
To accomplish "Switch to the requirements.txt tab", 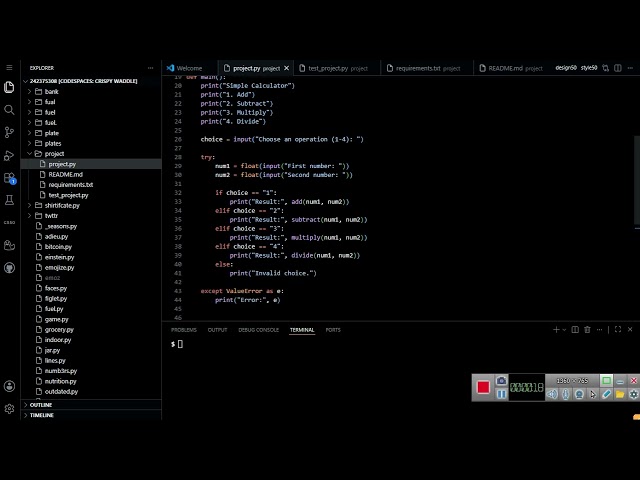I will [x=427, y=68].
